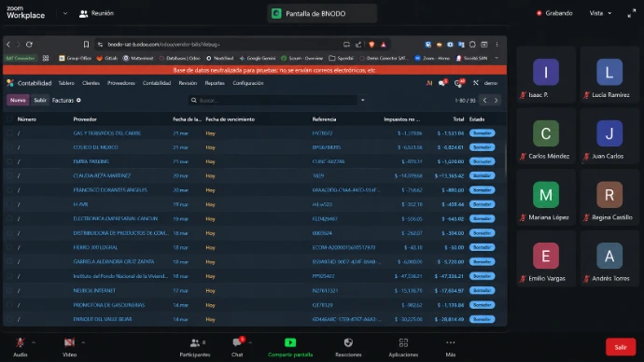644x362 pixels.
Task: Tick the checkbox for EMBIA PARKING row
Action: tap(9, 161)
